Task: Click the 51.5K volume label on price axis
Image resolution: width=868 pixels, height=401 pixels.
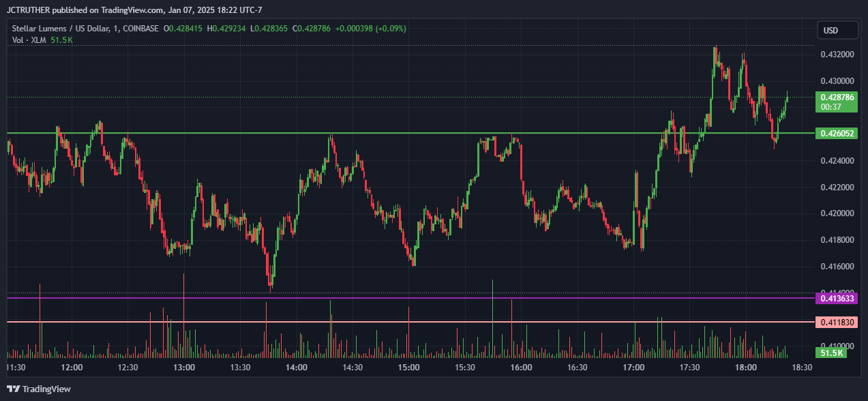Action: point(831,353)
